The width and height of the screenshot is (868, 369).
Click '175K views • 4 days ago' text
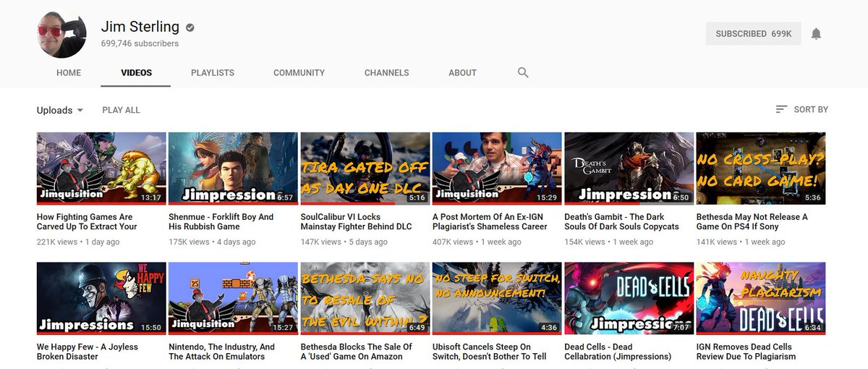click(212, 242)
